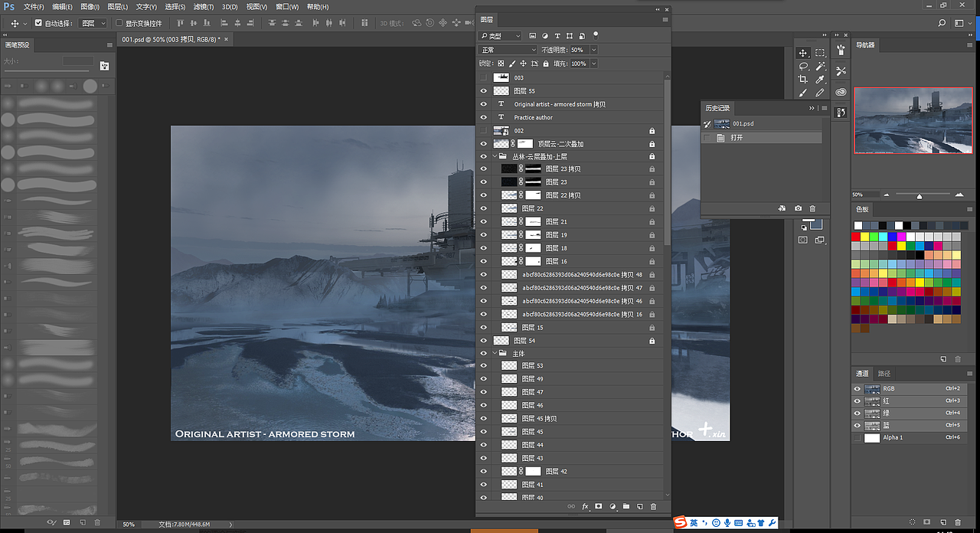Delete current state in History panel
980x533 pixels.
point(812,208)
